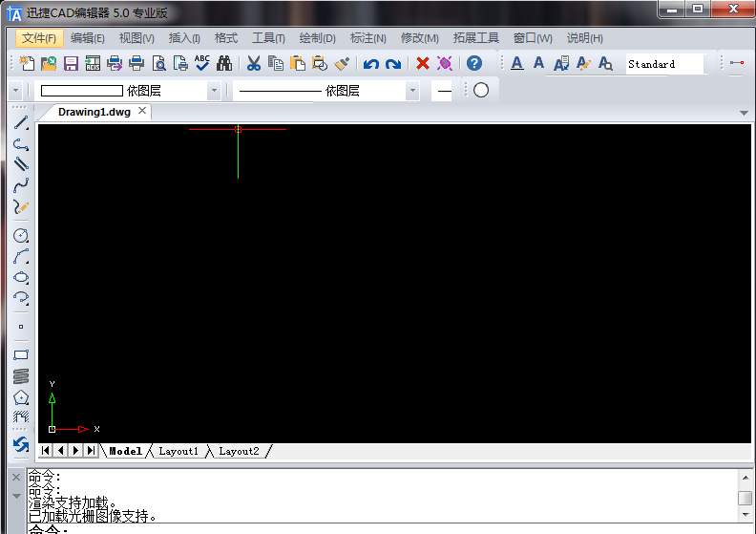The image size is (756, 534).
Task: Select the Circle tool in left toolbar
Action: click(21, 235)
